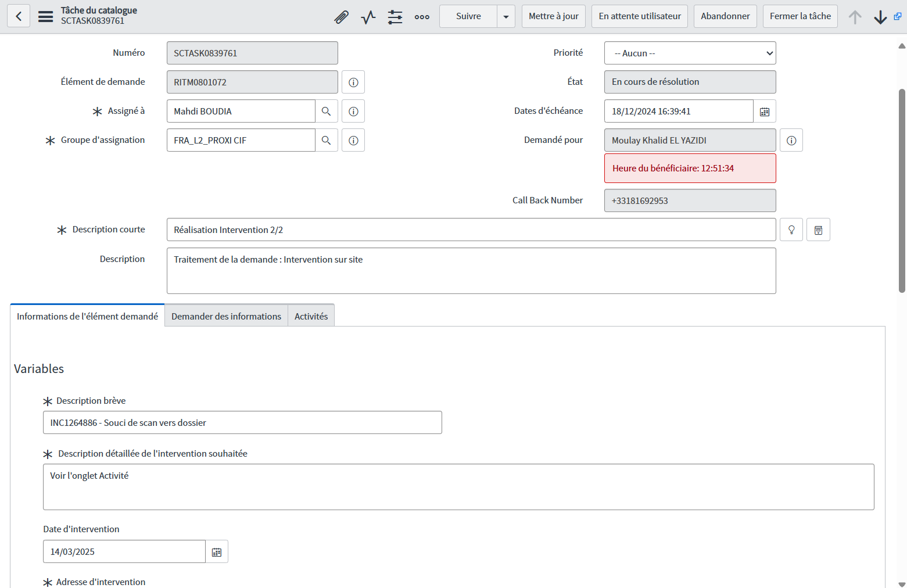Click Description détaillée de l'intervention text area
Image resolution: width=907 pixels, height=588 pixels.
(458, 487)
